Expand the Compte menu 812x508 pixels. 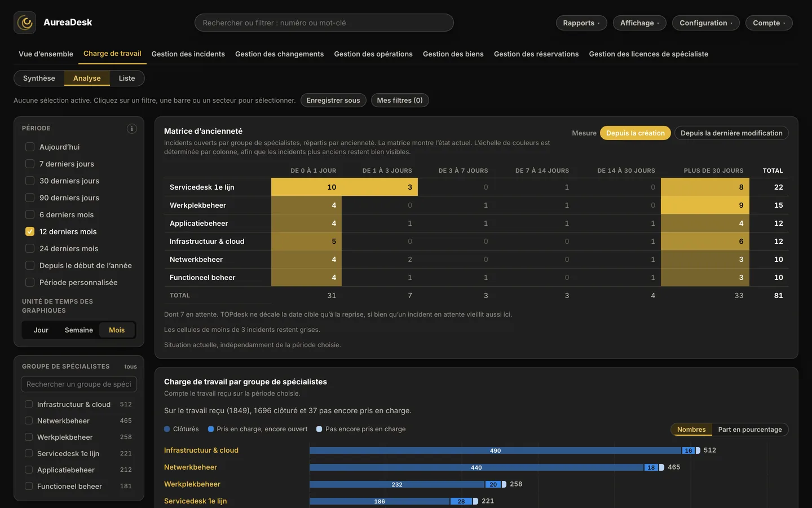(x=769, y=23)
